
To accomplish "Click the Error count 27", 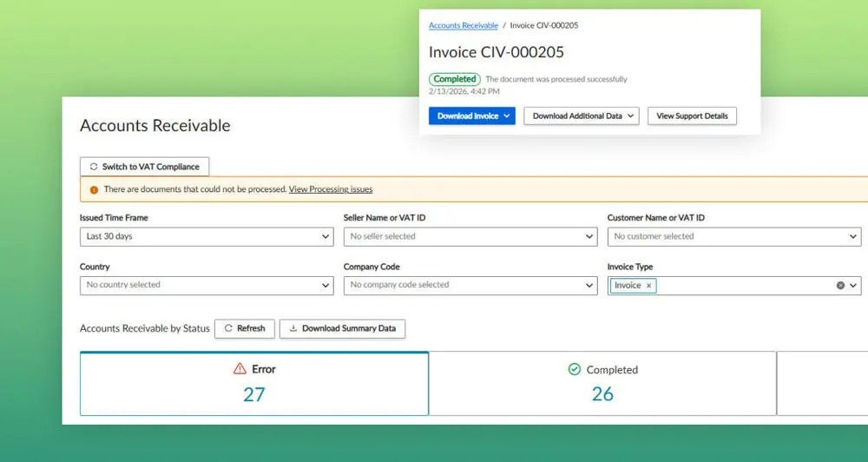I will point(254,395).
